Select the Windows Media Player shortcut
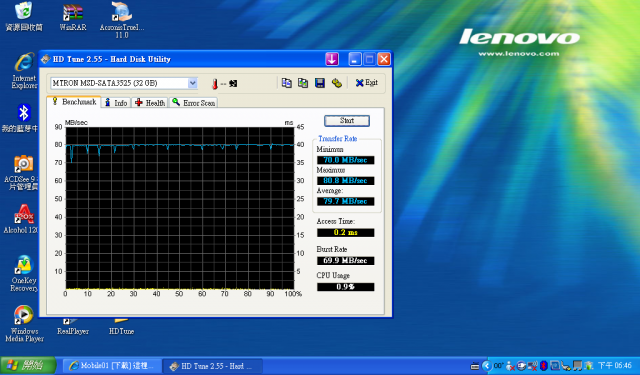The image size is (640, 375). click(24, 323)
